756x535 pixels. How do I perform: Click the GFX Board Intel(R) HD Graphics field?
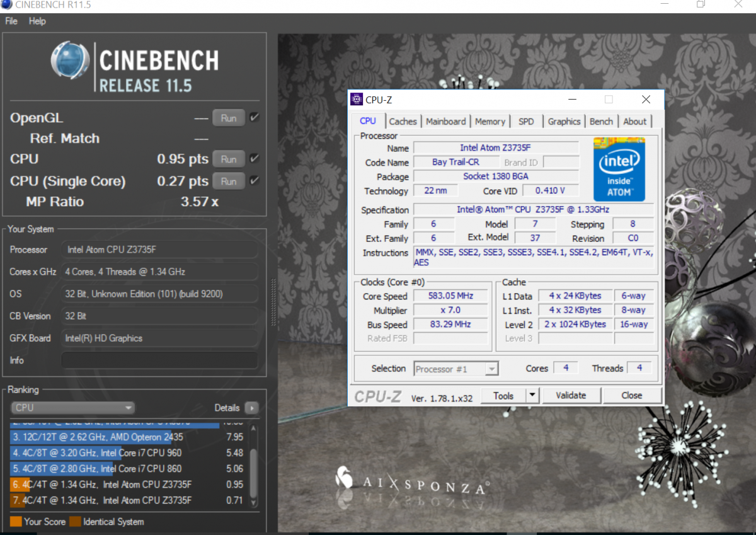(x=159, y=338)
